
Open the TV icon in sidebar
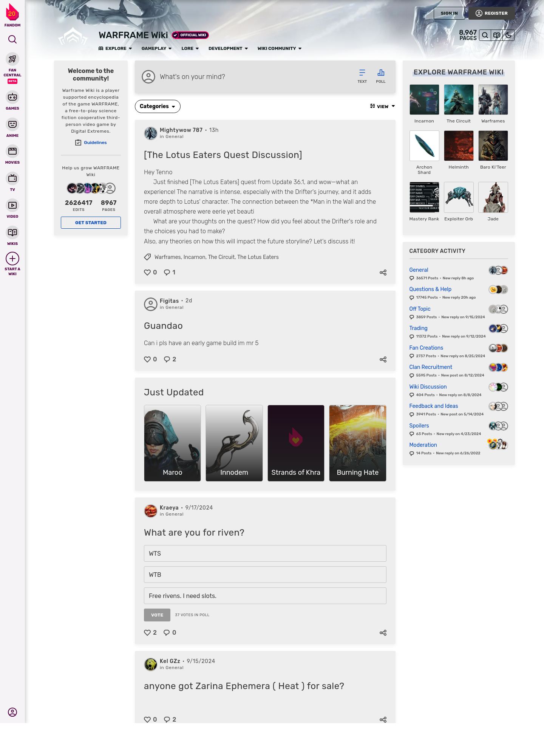tap(12, 178)
